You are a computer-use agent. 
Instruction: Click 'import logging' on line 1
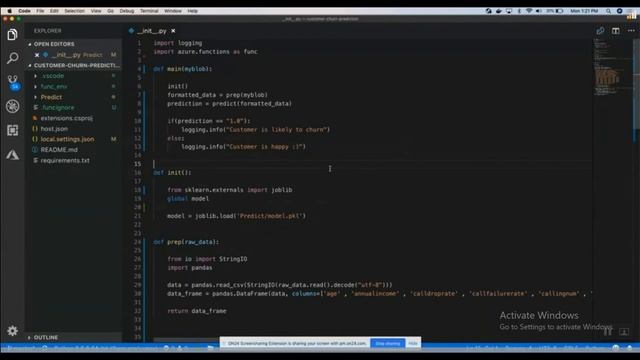(x=178, y=43)
